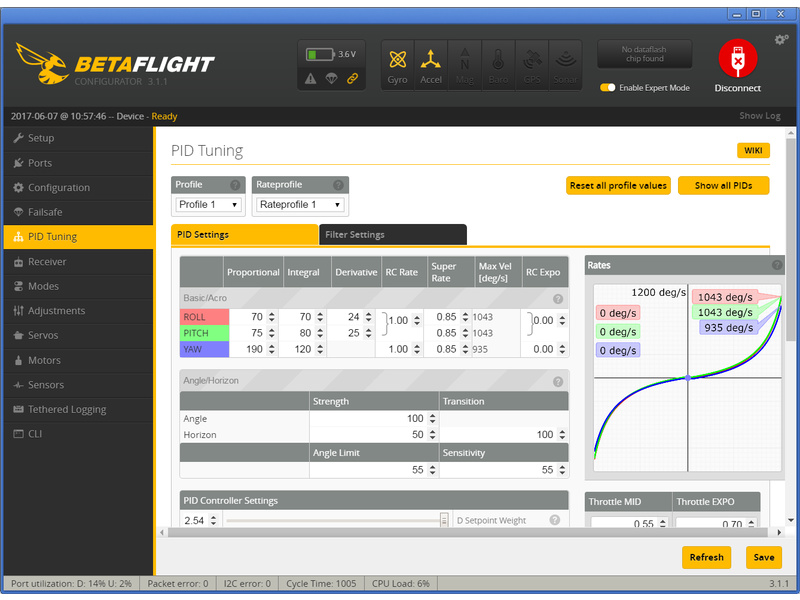Click D Setpoint Weight help icon
This screenshot has height=600, width=800.
pos(554,520)
